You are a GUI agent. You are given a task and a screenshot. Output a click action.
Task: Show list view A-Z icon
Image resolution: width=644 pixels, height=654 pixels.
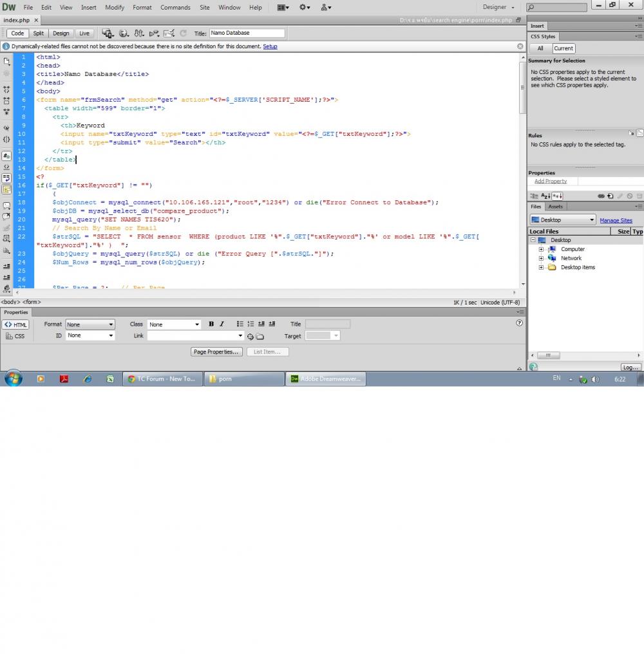[545, 196]
